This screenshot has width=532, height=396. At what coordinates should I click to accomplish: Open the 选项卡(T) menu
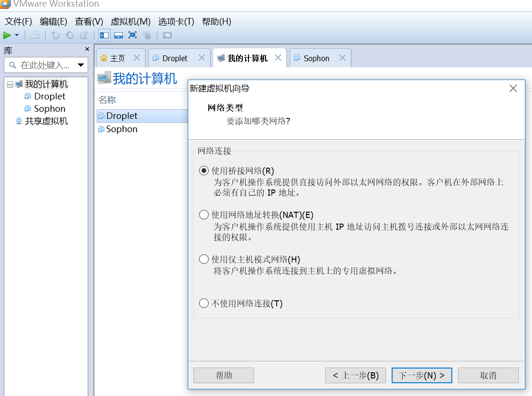click(x=176, y=22)
